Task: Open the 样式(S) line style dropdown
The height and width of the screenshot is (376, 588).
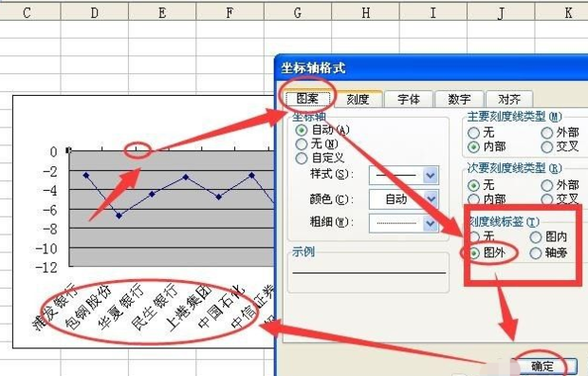Action: (x=431, y=175)
